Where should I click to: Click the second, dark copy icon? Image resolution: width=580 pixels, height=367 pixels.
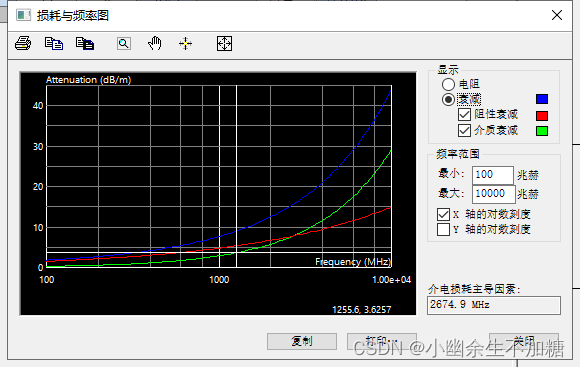pyautogui.click(x=85, y=44)
